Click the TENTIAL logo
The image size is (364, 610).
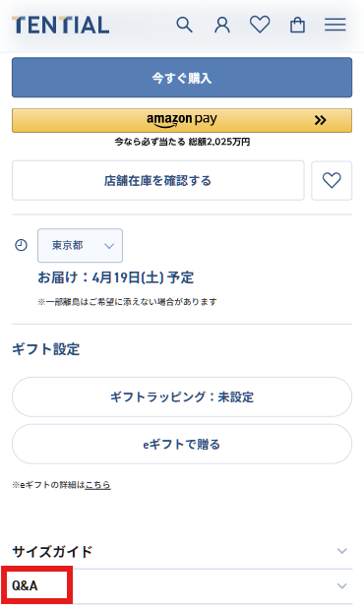pos(61,25)
